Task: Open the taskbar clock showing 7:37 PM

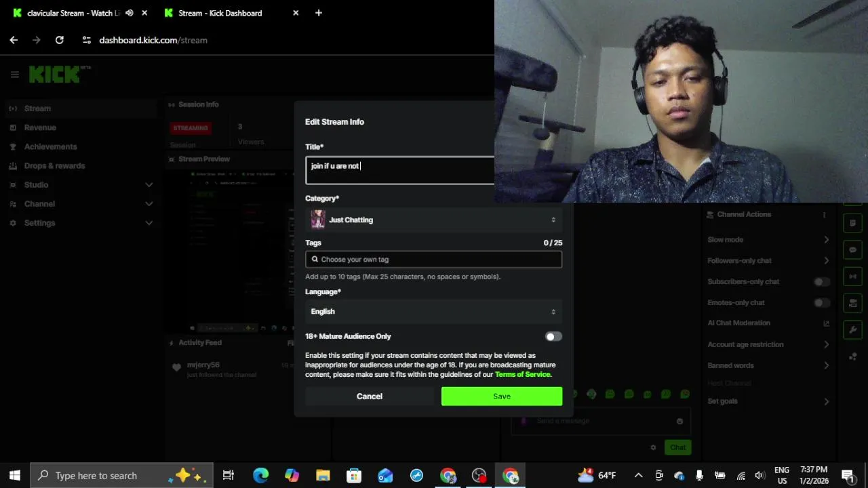Action: pyautogui.click(x=814, y=475)
